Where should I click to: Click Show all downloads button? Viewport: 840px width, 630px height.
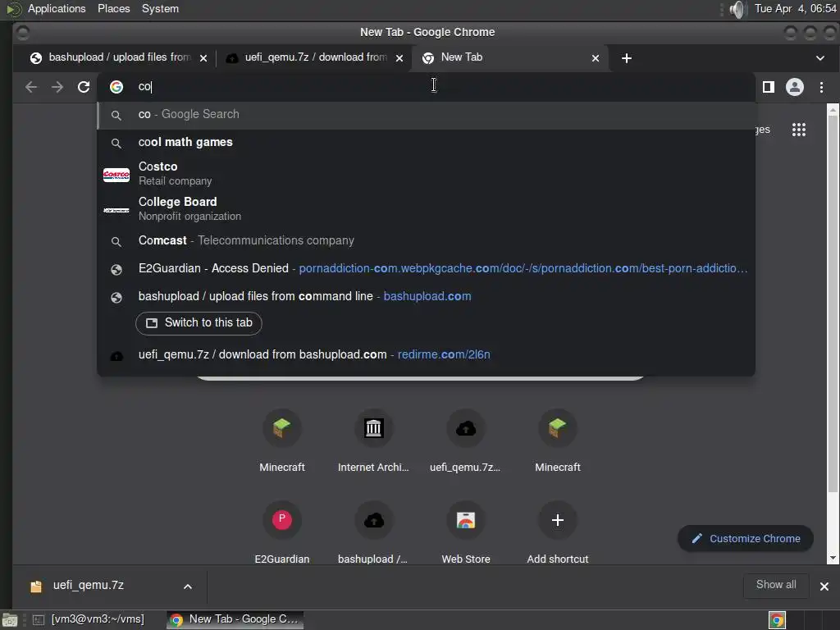776,585
